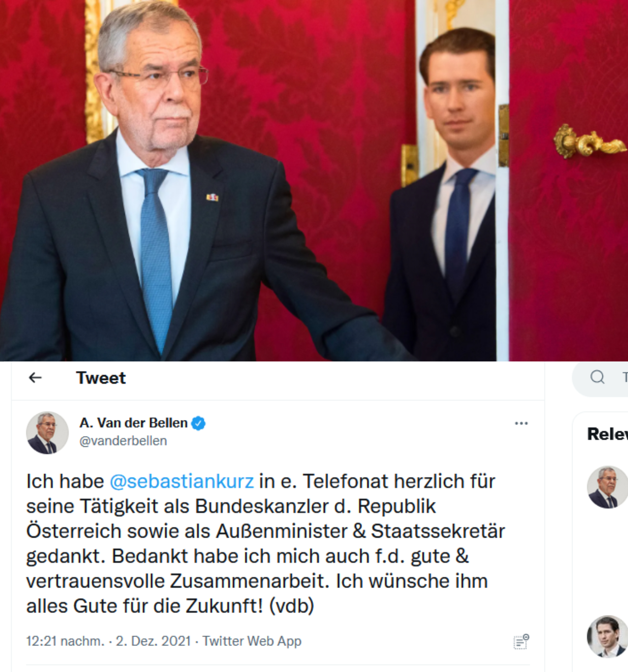Screen dimensions: 628x672
Task: Click the @vanderbellen handle
Action: [123, 441]
